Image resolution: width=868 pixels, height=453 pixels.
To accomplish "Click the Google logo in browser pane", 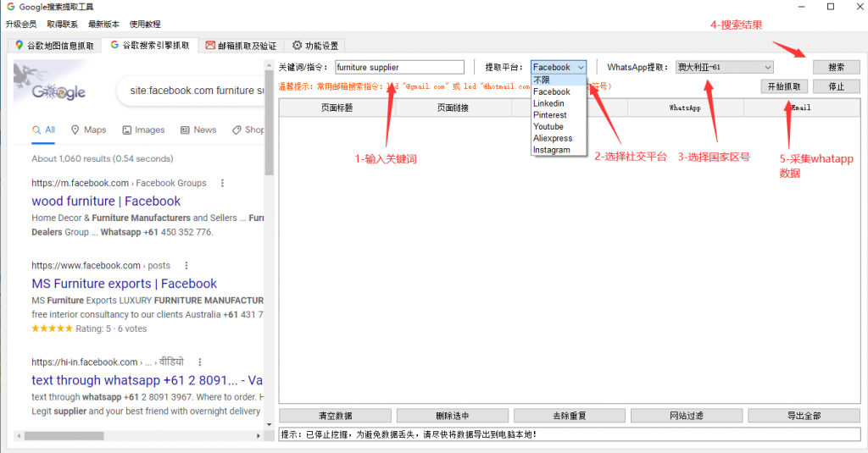I will [x=58, y=91].
